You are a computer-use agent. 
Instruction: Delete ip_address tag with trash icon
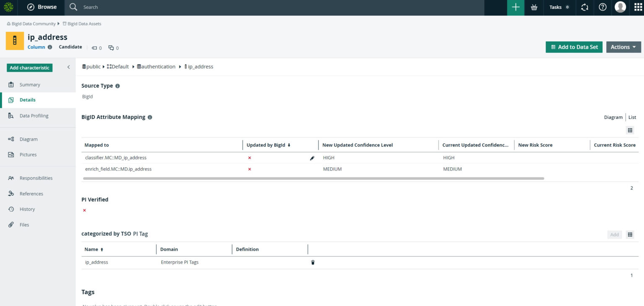[313, 262]
